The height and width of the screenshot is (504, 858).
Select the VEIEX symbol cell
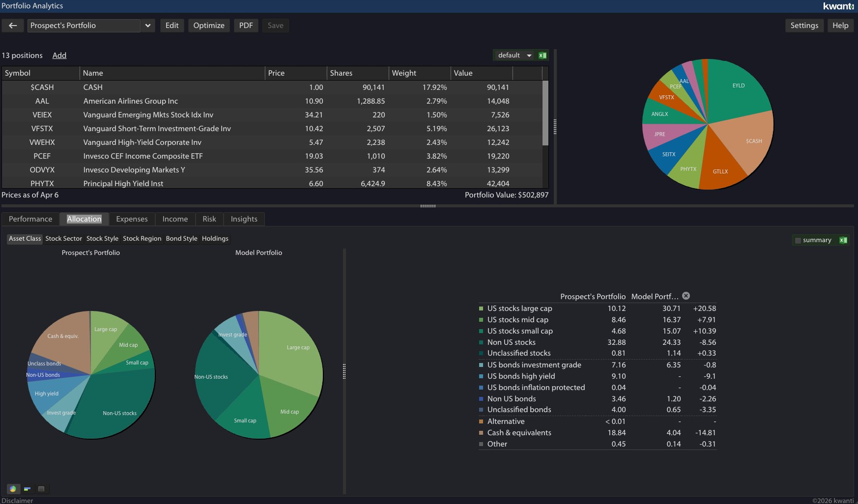click(42, 115)
